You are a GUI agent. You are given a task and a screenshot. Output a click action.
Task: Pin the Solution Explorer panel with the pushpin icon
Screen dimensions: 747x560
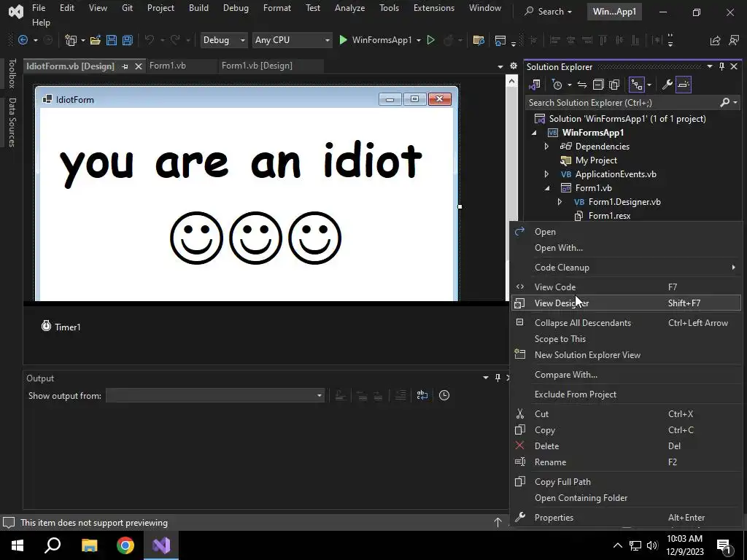point(721,66)
